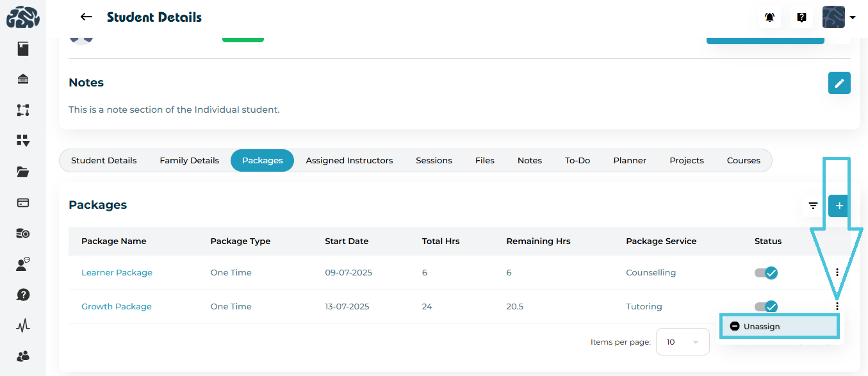Toggle the Learner Package status switch
868x376 pixels.
[x=766, y=273]
